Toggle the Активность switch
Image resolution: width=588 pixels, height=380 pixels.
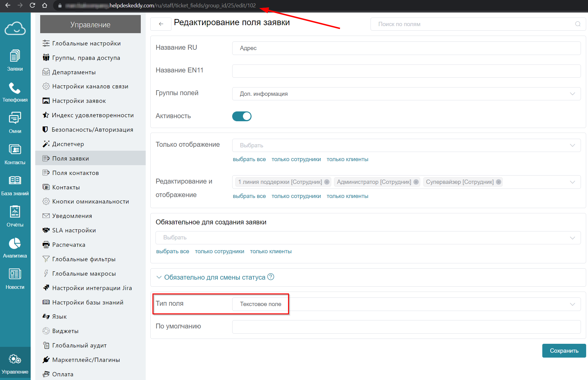coord(242,116)
